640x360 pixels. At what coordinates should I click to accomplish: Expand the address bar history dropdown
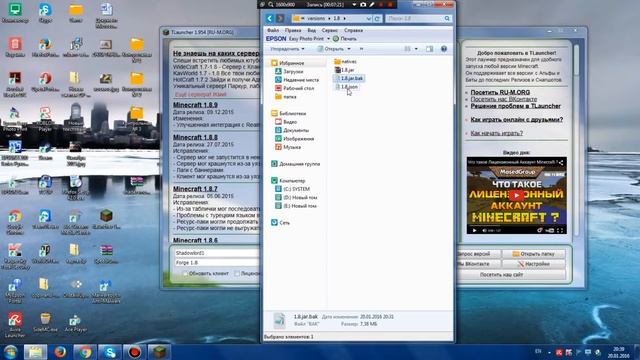click(369, 18)
